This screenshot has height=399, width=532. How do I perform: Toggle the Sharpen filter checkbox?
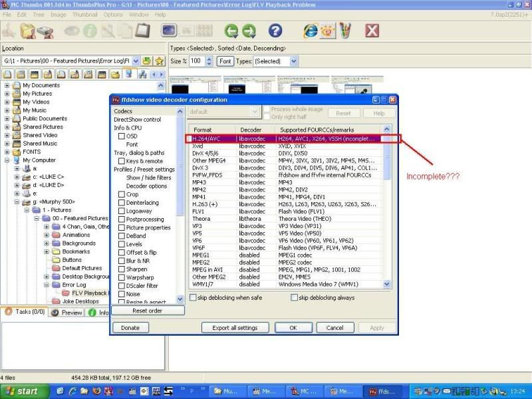[x=122, y=269]
